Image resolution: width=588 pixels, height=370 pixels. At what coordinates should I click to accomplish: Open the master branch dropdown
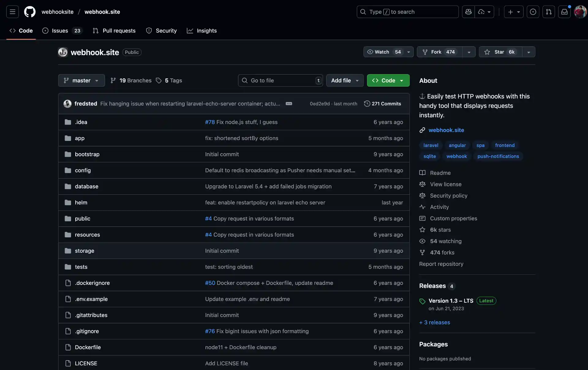tap(81, 80)
